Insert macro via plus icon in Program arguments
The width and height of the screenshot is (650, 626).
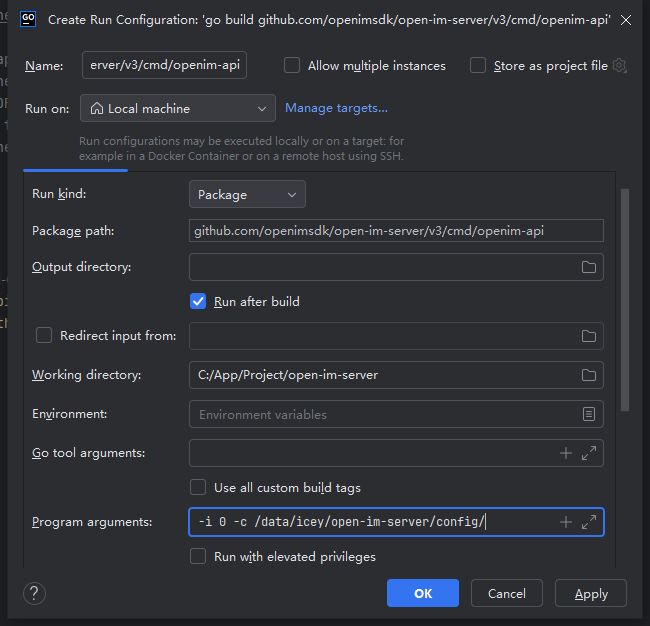565,522
